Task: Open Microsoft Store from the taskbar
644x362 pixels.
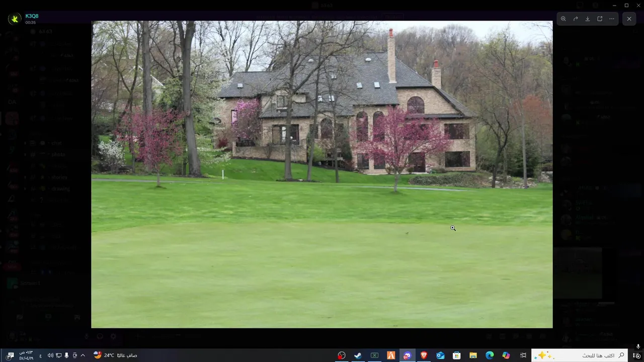Action: click(x=456, y=355)
